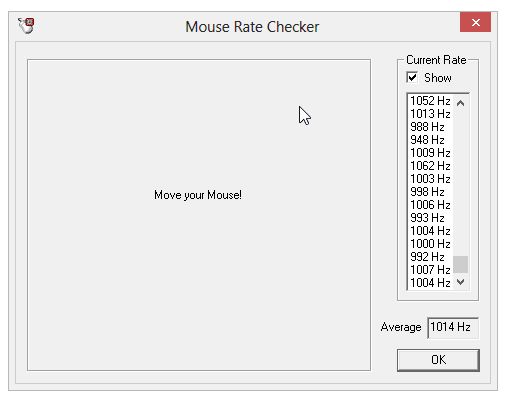This screenshot has height=400, width=505.
Task: Click the Current Rate group label
Action: tap(436, 60)
